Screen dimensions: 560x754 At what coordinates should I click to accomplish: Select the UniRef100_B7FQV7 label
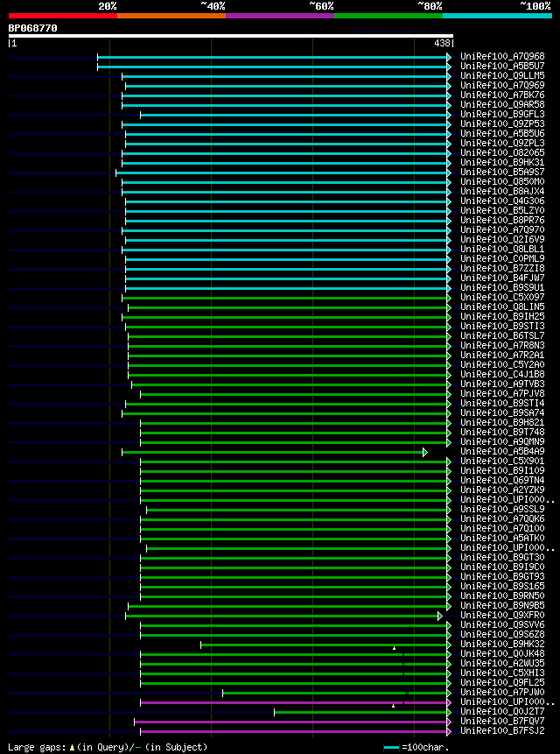tap(502, 722)
